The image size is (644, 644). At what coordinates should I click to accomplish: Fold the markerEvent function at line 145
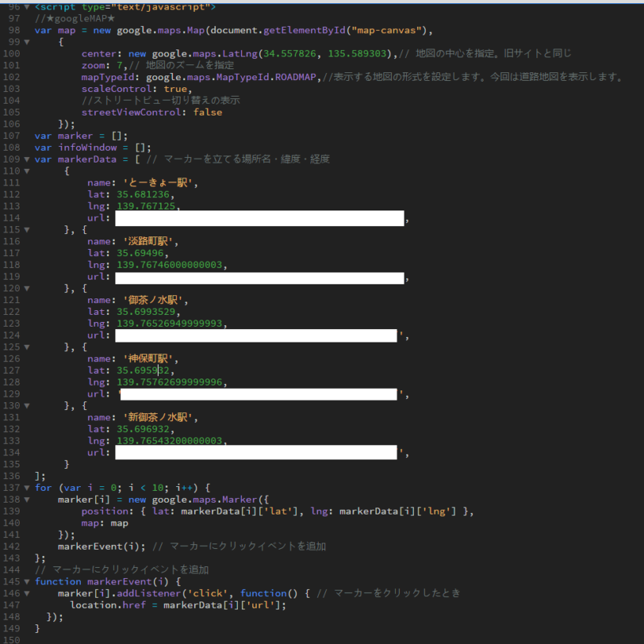tap(27, 582)
